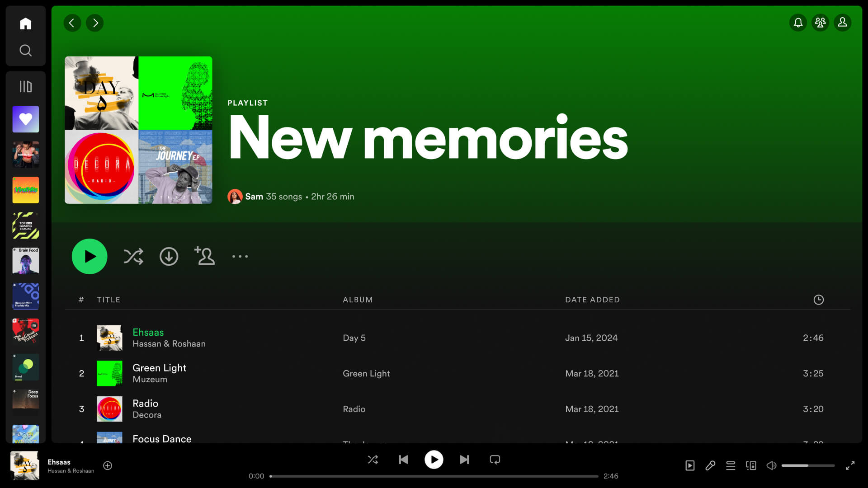This screenshot has height=488, width=868.
Task: Open playlist owner Sam's profile
Action: tap(254, 197)
